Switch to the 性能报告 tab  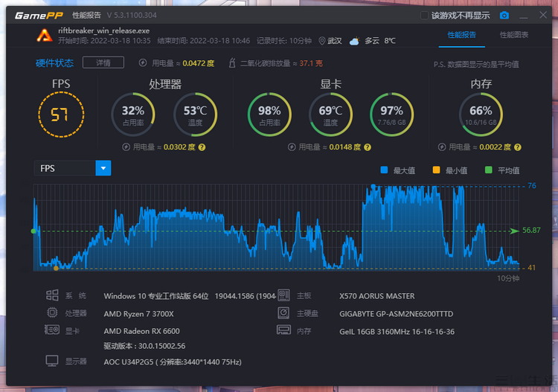(x=461, y=34)
